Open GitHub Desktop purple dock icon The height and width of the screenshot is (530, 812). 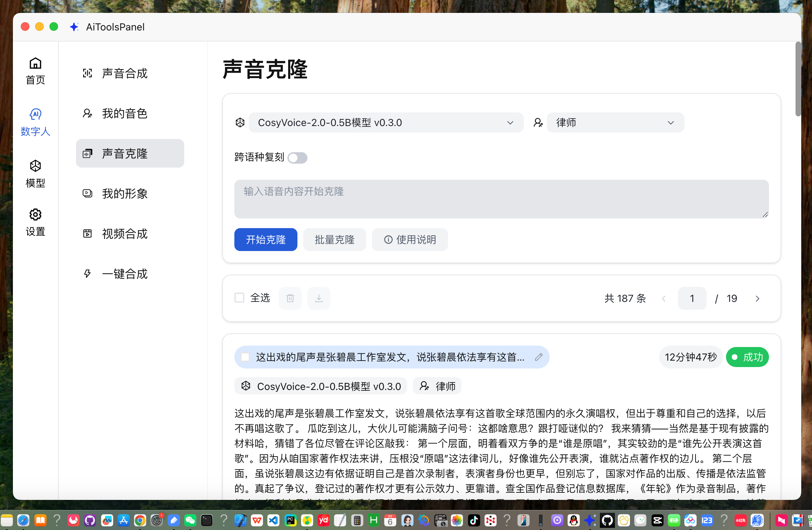pyautogui.click(x=90, y=520)
